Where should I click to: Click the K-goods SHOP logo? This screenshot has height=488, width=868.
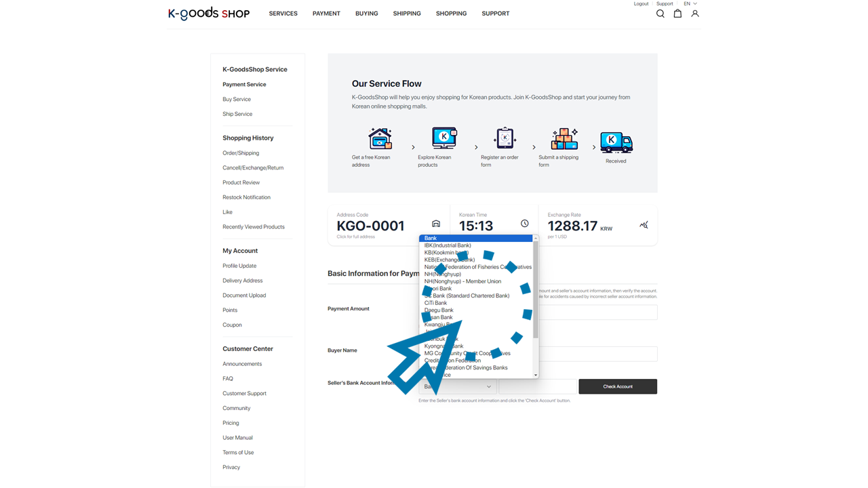point(209,14)
